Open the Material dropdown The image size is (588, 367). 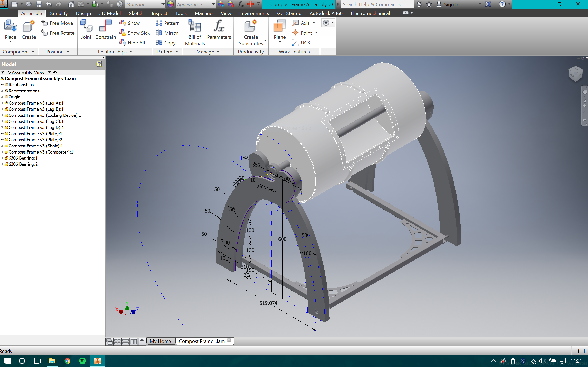pos(163,4)
